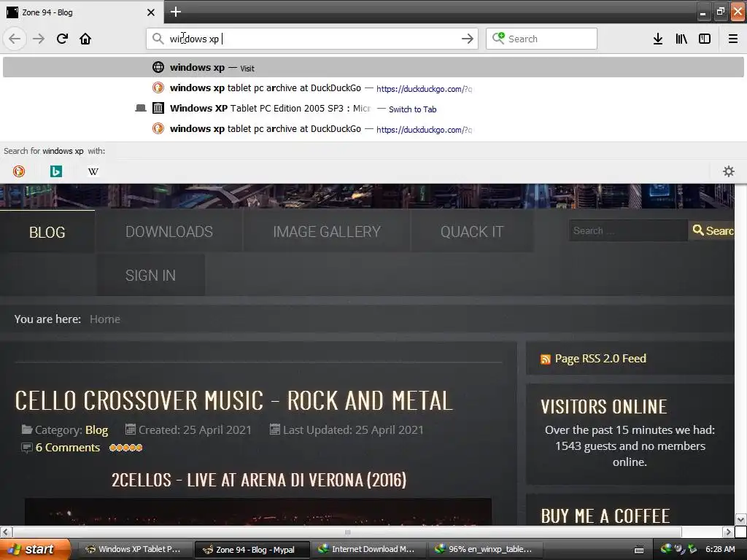Open the Downloads panel icon
Viewport: 747px width, 560px height.
click(657, 39)
